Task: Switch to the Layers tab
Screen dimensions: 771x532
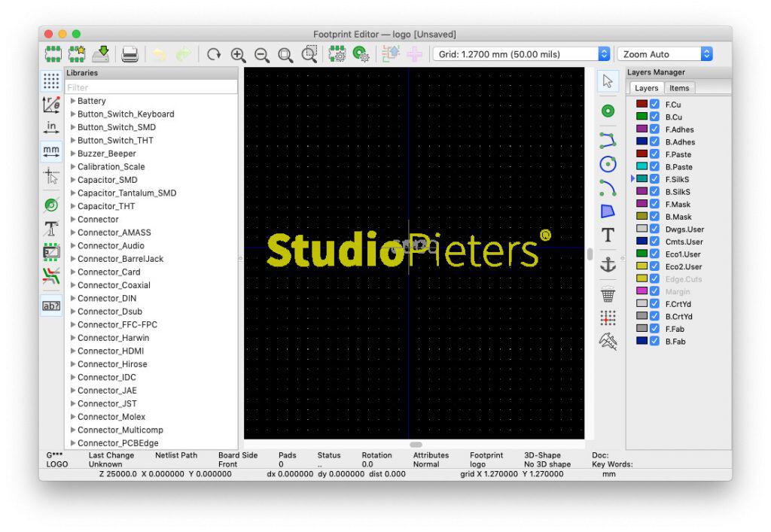Action: tap(646, 88)
